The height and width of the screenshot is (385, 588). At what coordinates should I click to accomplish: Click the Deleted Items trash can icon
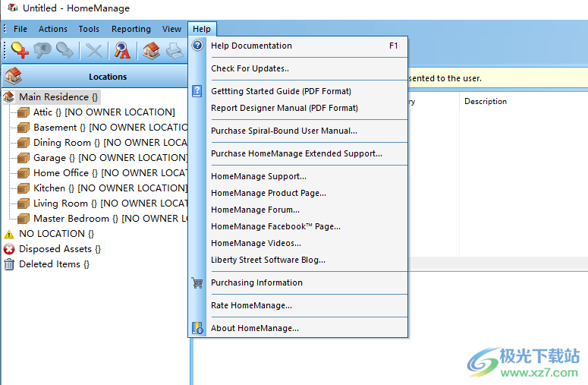tap(9, 264)
